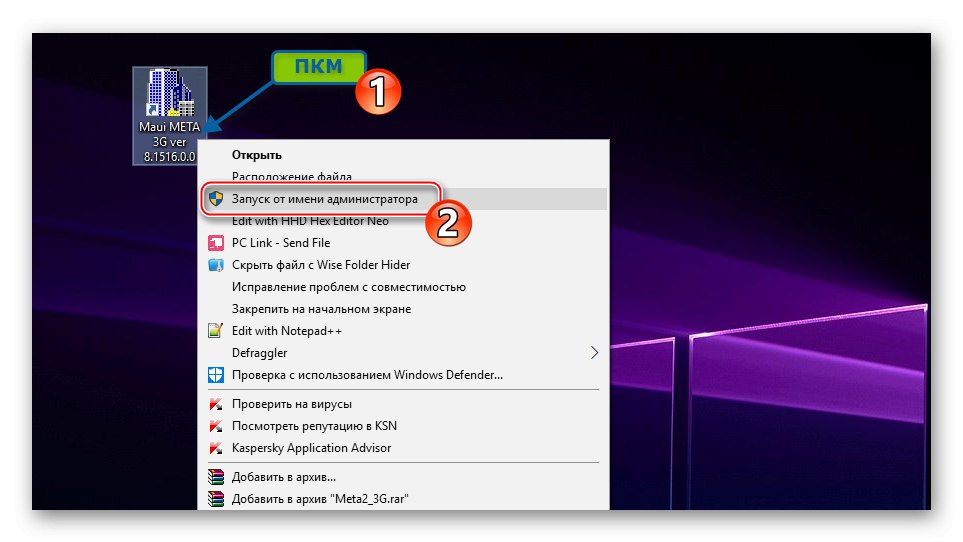
Task: Select Исправление проблем с совместимостью
Action: [x=403, y=287]
